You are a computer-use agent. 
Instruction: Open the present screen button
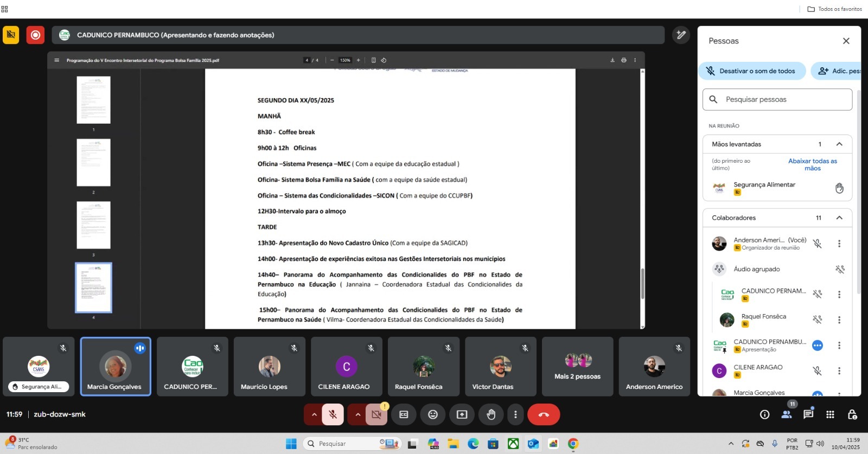click(x=462, y=414)
